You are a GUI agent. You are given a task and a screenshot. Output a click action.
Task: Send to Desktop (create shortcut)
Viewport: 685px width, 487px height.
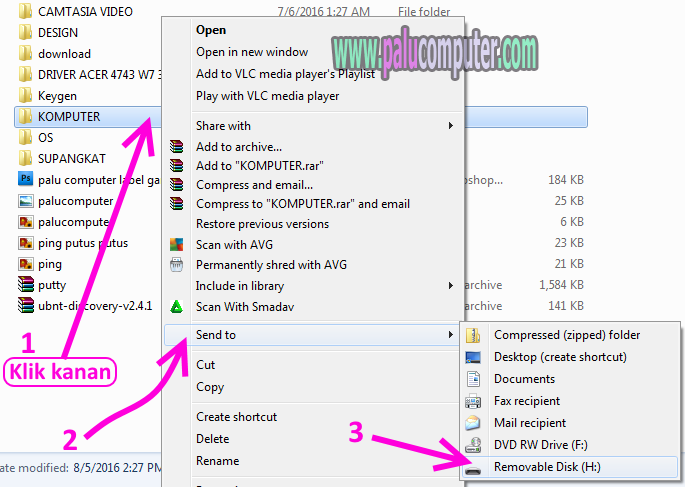[560, 357]
